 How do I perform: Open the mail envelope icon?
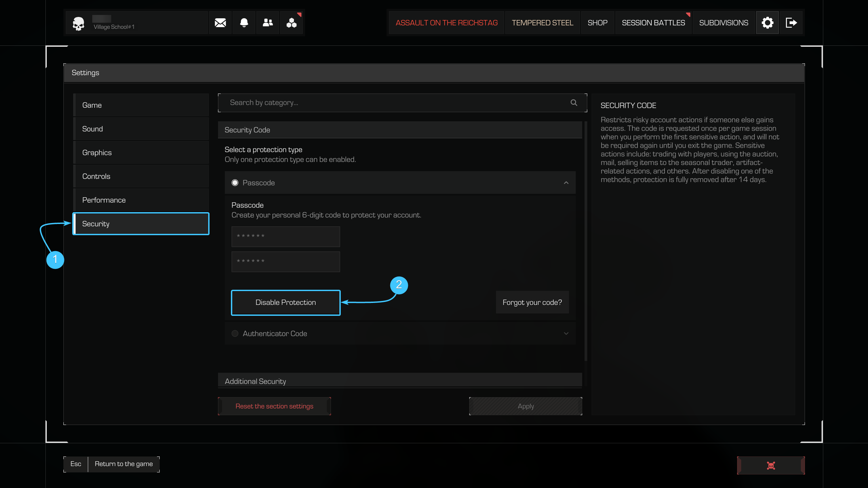(x=220, y=23)
